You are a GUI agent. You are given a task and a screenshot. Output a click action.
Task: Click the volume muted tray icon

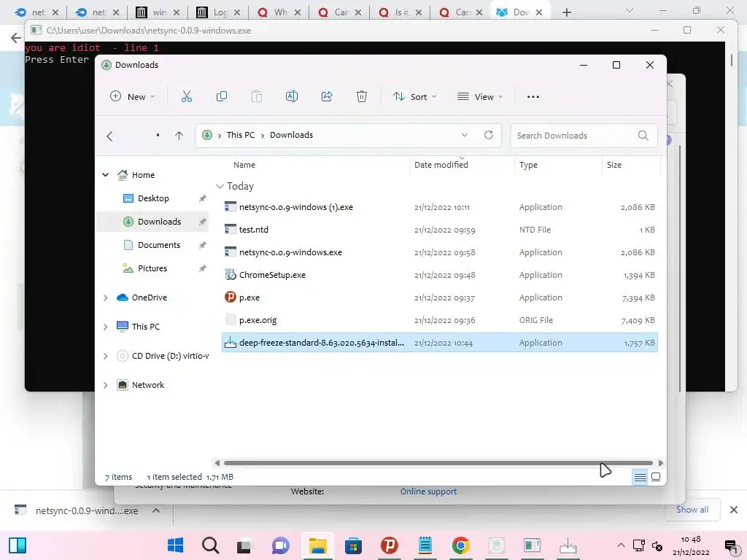(657, 546)
